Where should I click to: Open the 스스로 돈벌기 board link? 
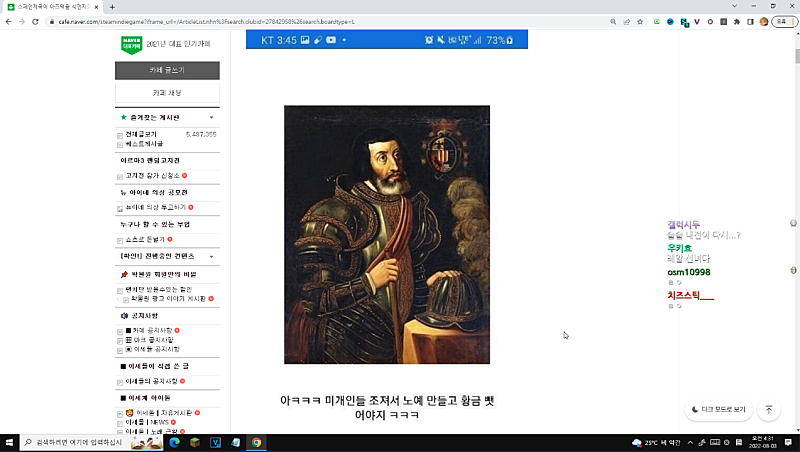(145, 239)
